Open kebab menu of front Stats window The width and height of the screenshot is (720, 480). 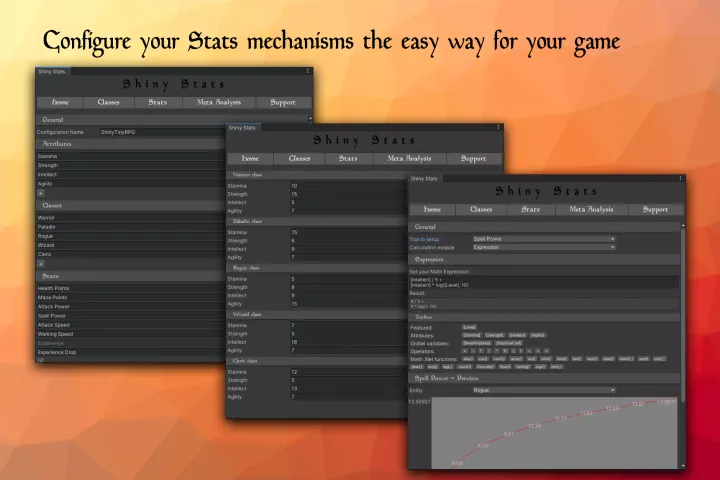click(680, 178)
